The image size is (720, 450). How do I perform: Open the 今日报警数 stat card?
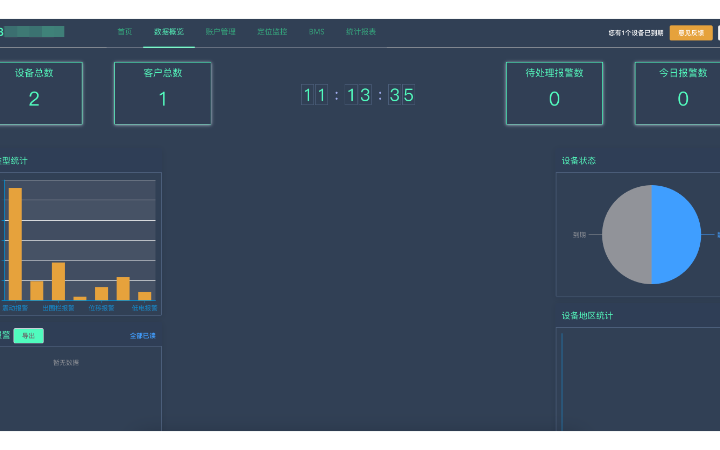682,93
